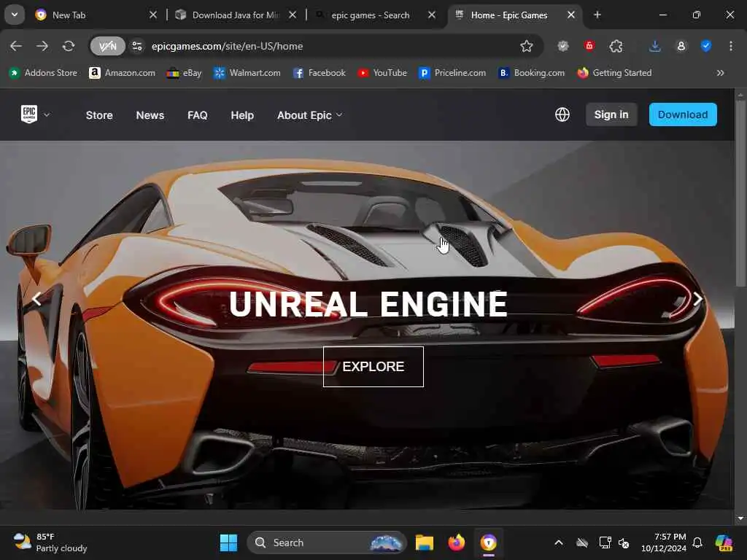Open the Amazon.com bookmark
Viewport: 747px width, 560px height.
pos(122,73)
